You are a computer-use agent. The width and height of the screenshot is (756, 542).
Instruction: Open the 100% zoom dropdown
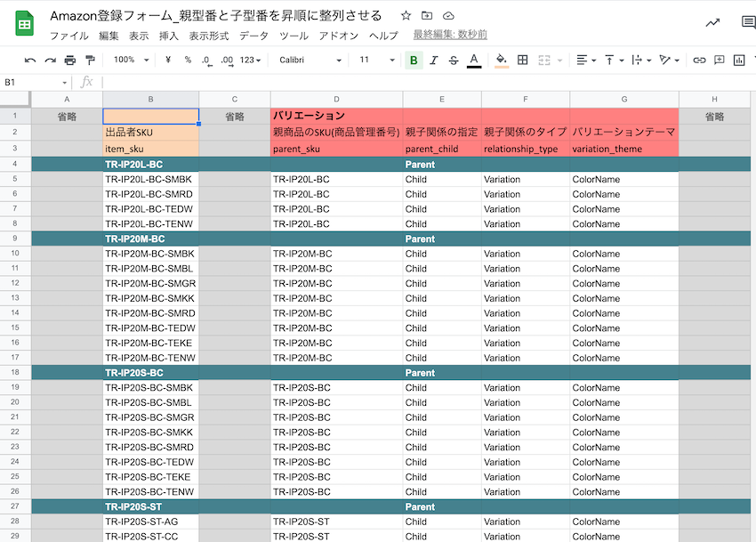(132, 60)
